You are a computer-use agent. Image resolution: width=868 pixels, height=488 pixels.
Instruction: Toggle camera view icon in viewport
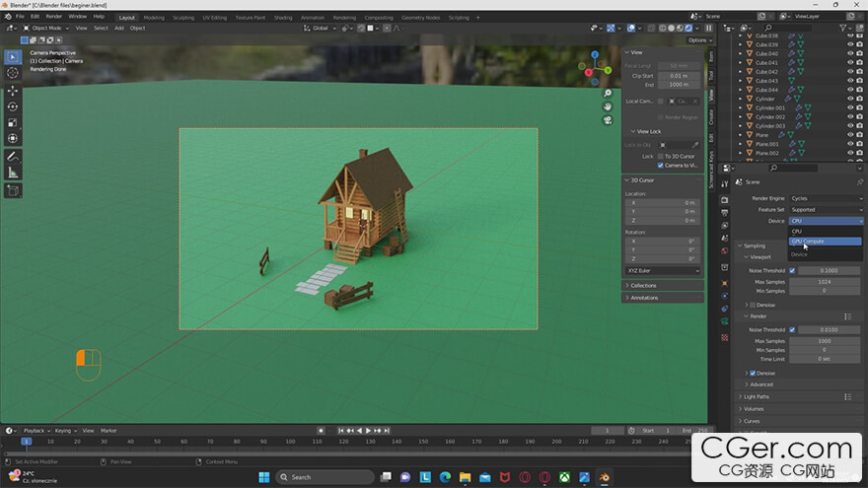click(608, 120)
